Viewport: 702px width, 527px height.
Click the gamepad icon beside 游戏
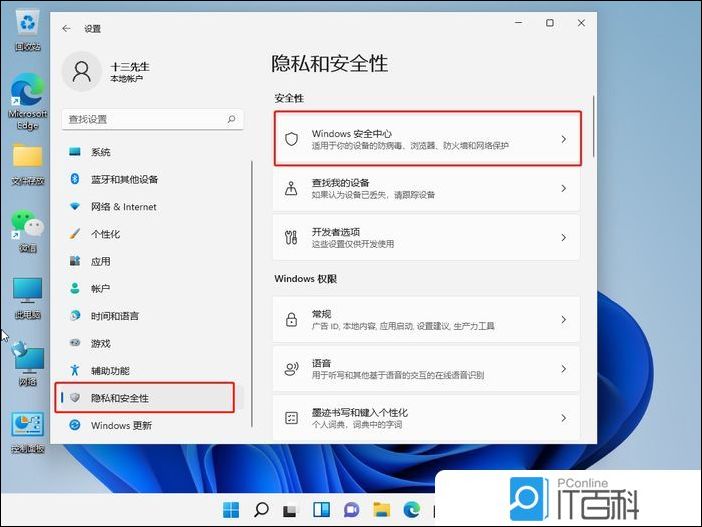coord(75,343)
